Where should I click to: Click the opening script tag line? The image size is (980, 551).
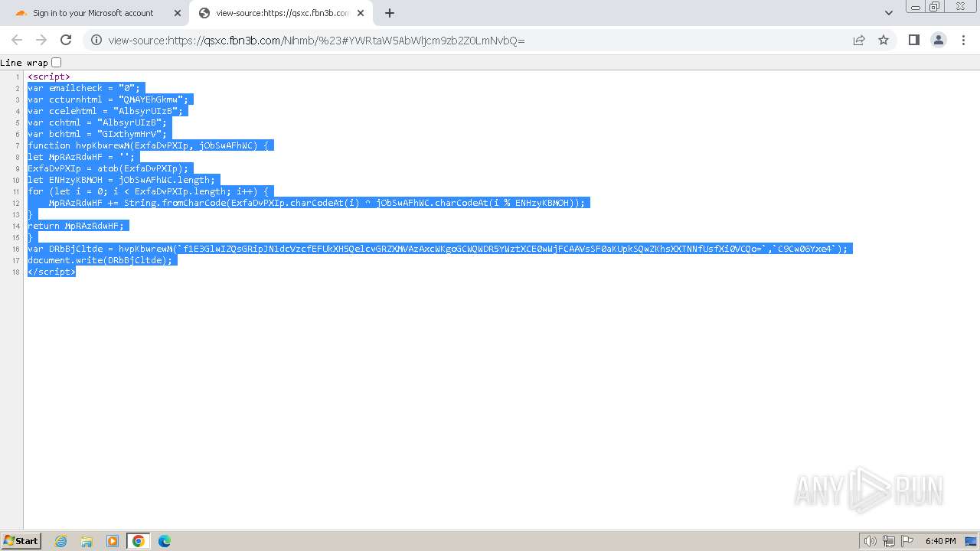pos(49,77)
